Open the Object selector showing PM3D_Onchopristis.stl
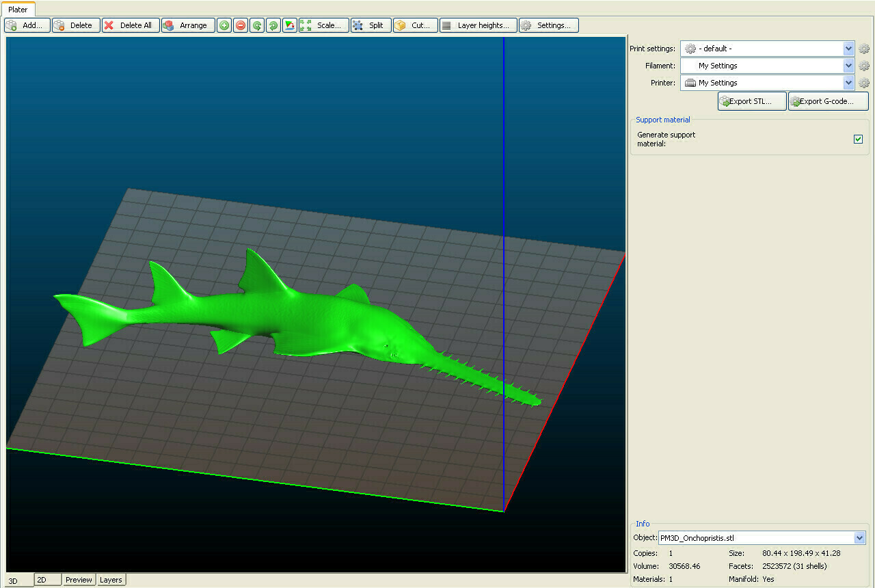The width and height of the screenshot is (875, 588). (x=860, y=538)
